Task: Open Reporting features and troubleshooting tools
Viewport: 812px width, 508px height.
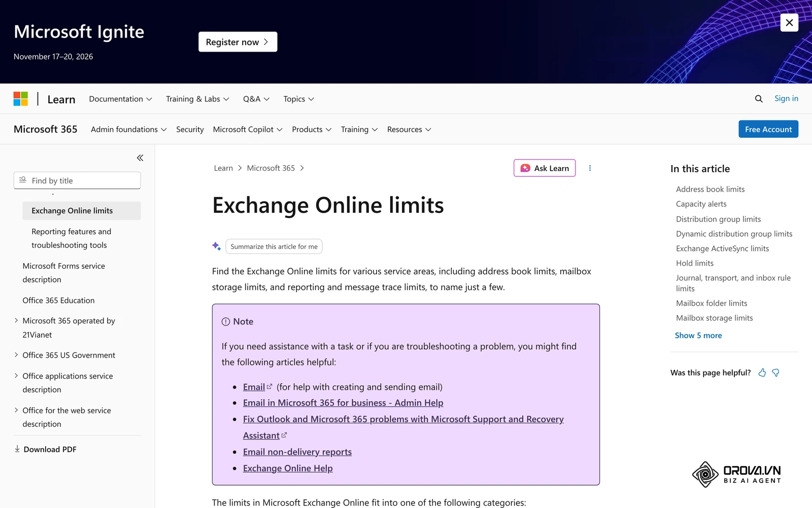Action: click(72, 238)
